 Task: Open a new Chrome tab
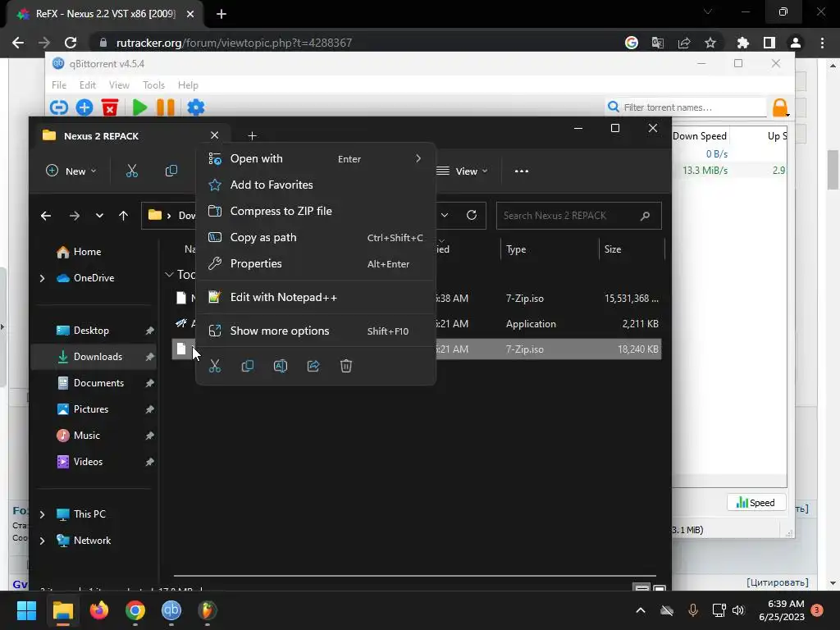point(221,14)
